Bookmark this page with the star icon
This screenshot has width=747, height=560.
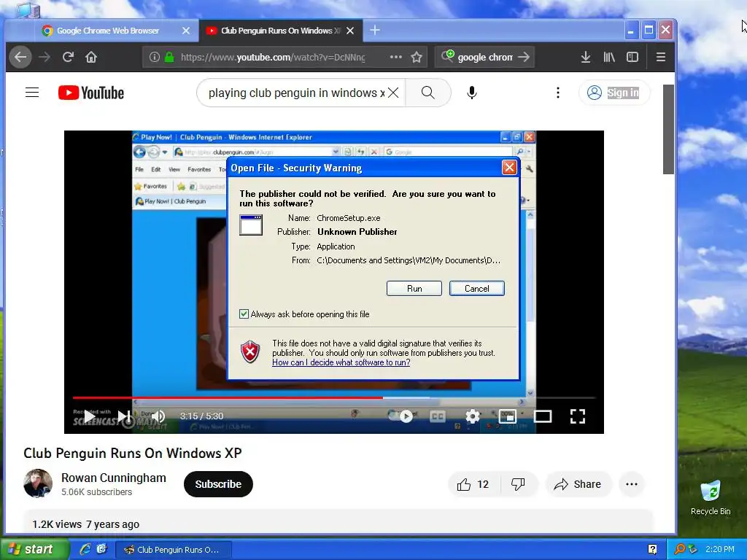coord(417,57)
